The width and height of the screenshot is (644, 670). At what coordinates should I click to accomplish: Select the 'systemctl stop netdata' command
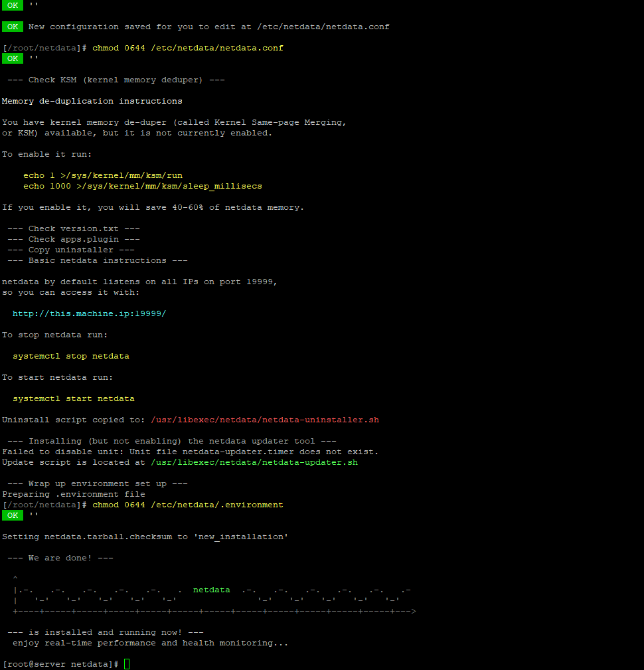70,356
